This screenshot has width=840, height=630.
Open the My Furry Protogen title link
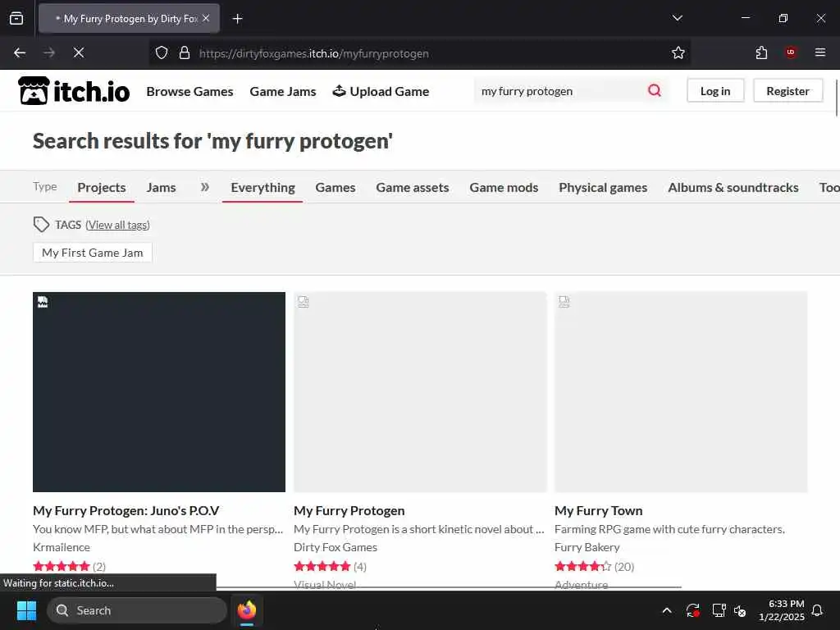click(x=349, y=510)
